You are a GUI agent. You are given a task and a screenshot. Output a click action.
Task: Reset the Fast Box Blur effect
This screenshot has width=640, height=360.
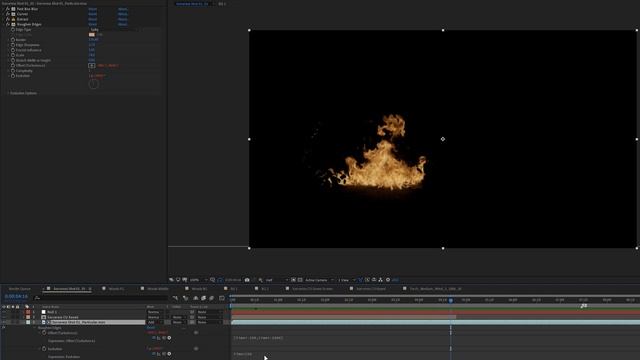[x=93, y=9]
